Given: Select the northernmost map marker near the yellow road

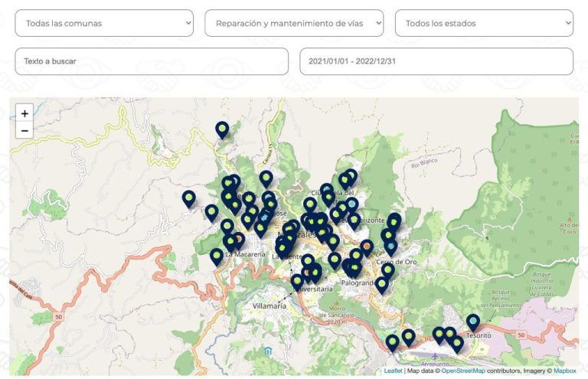Looking at the screenshot, I should coord(222,129).
